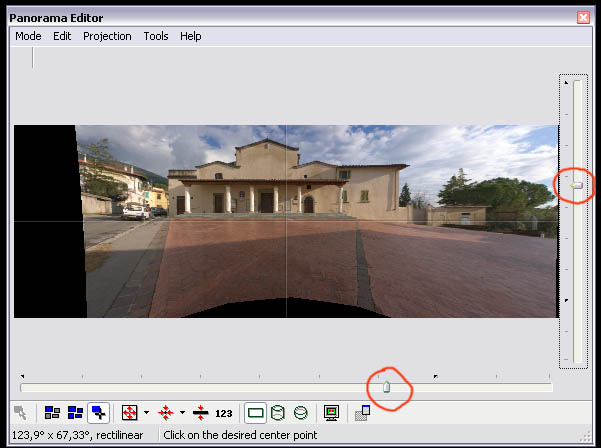Viewport: 601px width, 448px height.
Task: Open the Tools menu
Action: coord(156,36)
